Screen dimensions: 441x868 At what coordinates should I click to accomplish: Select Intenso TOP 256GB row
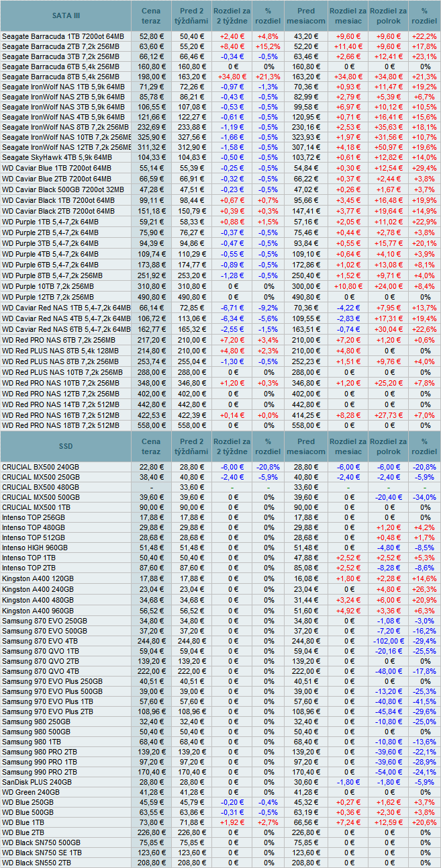click(220, 517)
